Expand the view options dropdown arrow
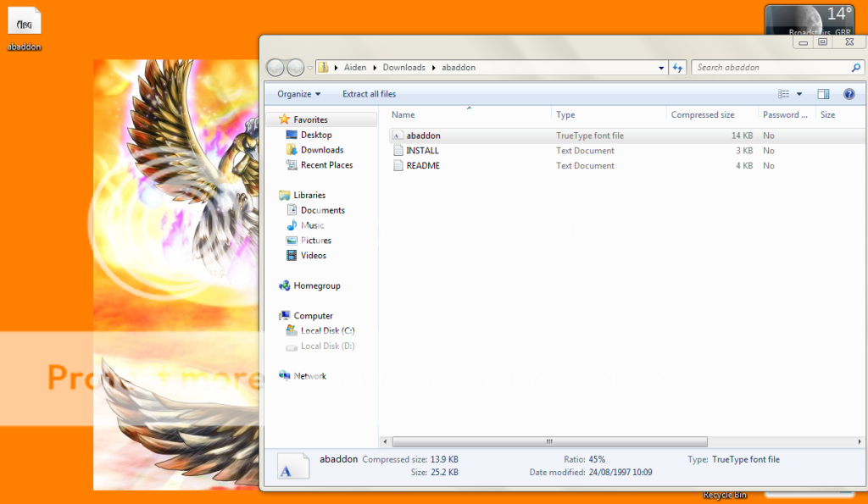This screenshot has width=868, height=504. (799, 94)
